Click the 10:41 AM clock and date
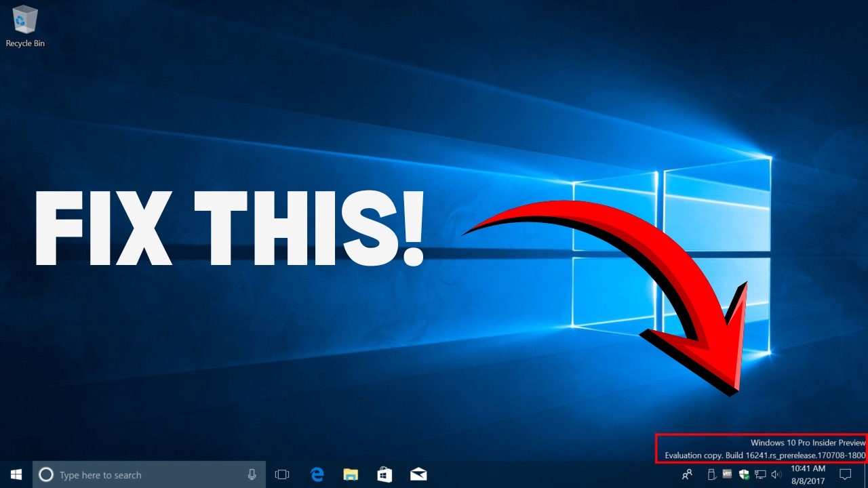Image resolution: width=868 pixels, height=488 pixels. point(808,474)
